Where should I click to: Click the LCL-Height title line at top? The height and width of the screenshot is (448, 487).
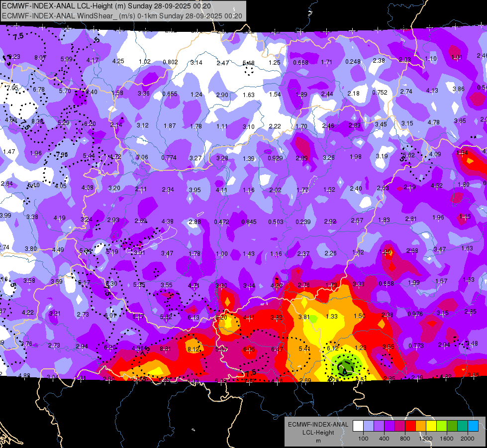[x=106, y=6]
